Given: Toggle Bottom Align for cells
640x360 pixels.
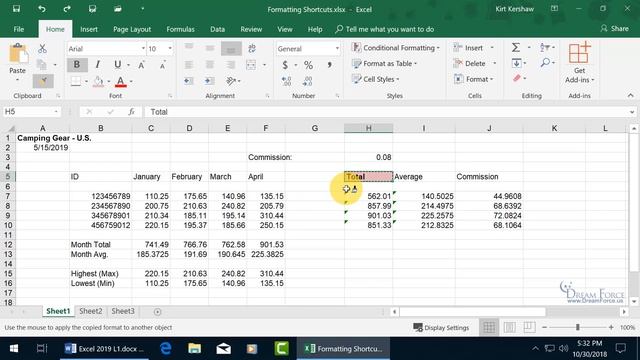Looking at the screenshot, I should 231,49.
